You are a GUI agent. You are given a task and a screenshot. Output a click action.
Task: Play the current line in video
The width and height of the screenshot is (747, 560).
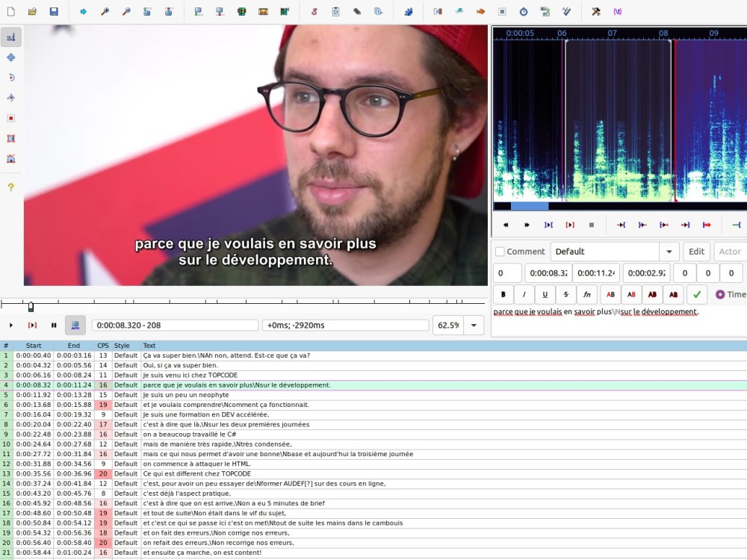[32, 326]
